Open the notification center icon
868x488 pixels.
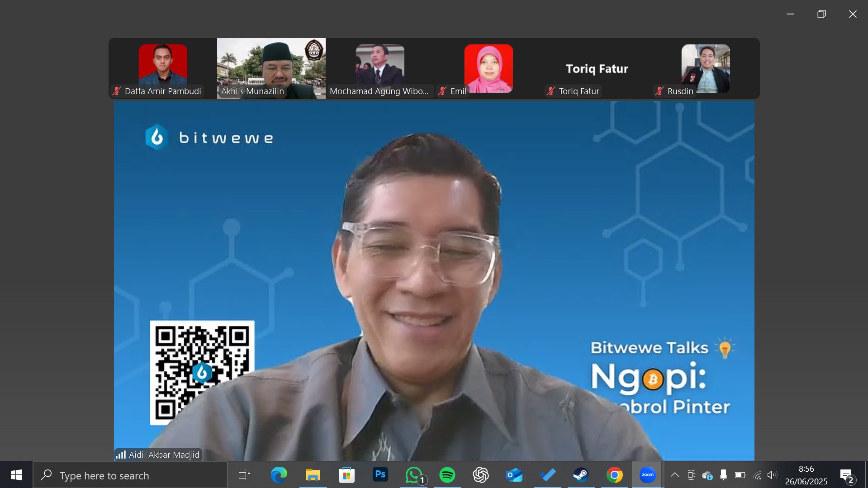[x=847, y=475]
